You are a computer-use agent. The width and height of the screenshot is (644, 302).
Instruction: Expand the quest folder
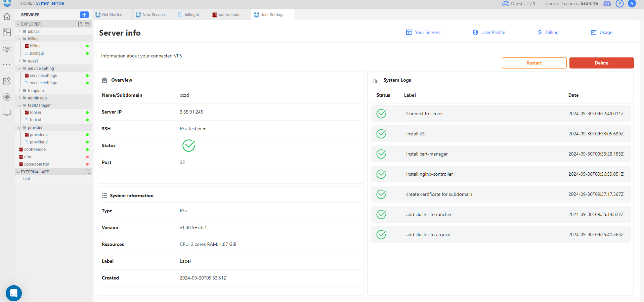[19, 61]
